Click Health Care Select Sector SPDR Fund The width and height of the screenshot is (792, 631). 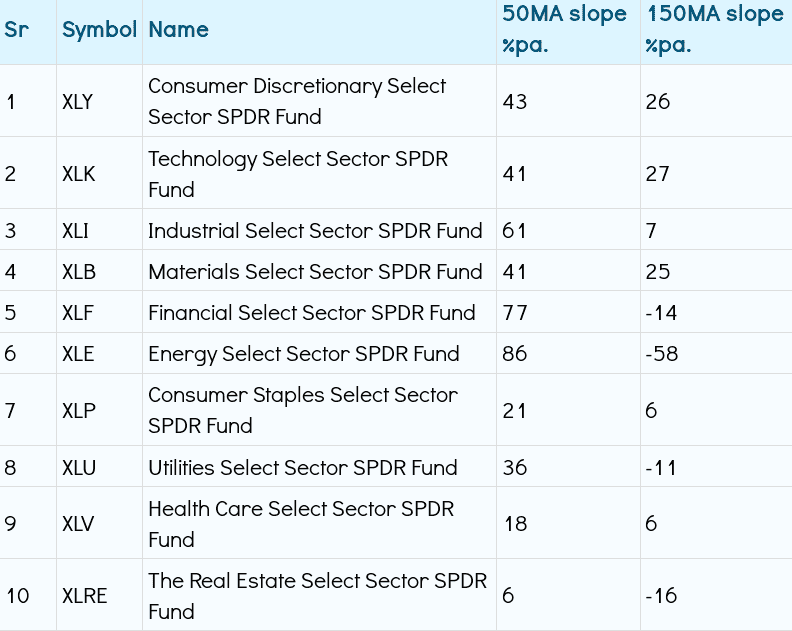click(x=300, y=524)
